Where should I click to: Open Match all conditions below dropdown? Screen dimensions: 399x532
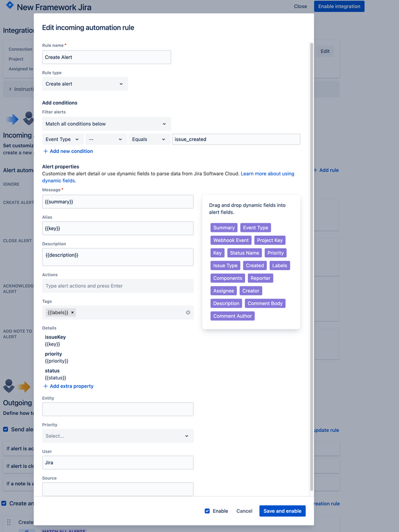(107, 124)
